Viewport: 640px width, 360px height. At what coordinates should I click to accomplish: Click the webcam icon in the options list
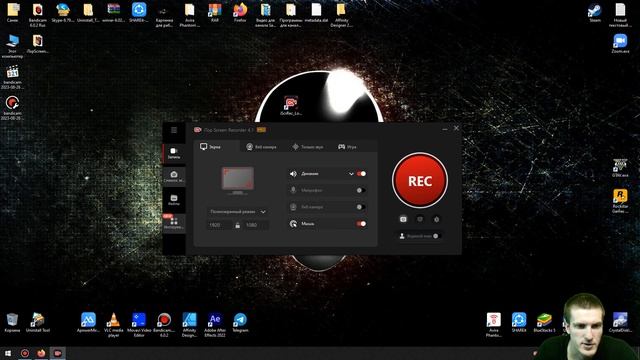(293, 207)
